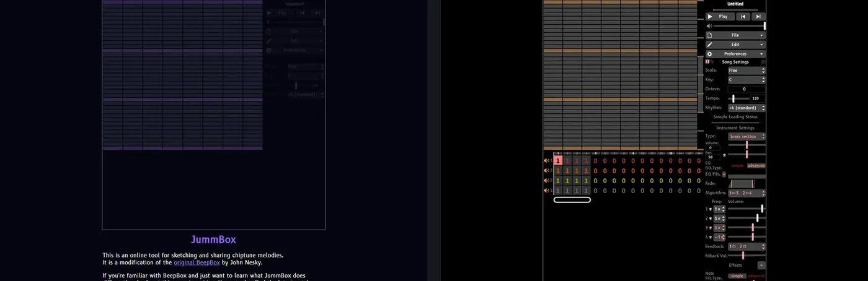Open operator 4 frequency dropdown

(719, 237)
